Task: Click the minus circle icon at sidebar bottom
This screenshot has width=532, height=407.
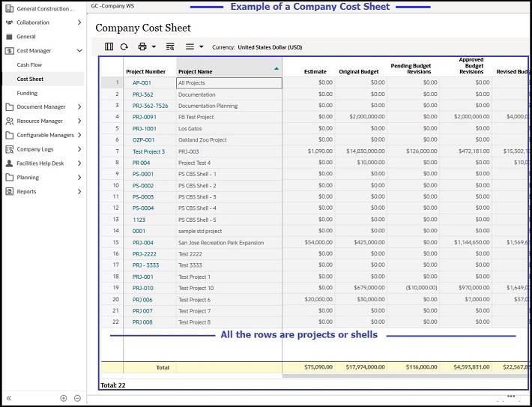Action: pyautogui.click(x=77, y=398)
